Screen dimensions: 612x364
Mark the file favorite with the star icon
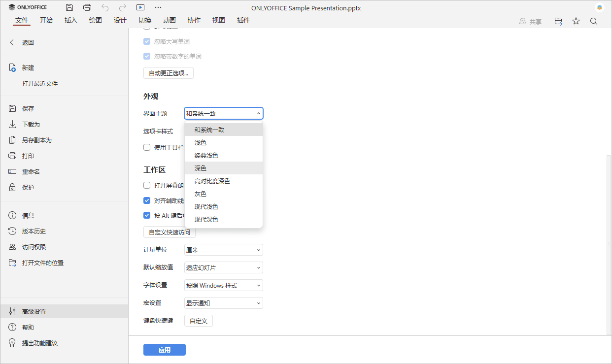pos(576,21)
